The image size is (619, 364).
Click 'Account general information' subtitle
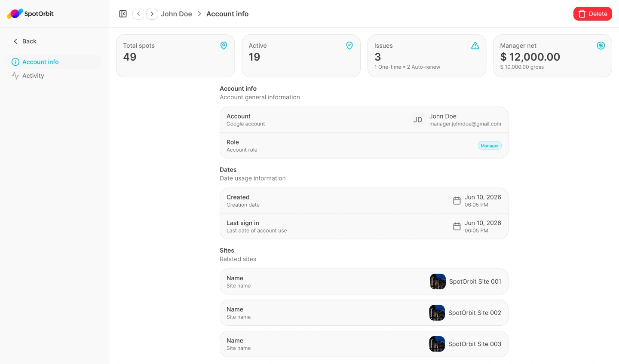click(x=260, y=97)
